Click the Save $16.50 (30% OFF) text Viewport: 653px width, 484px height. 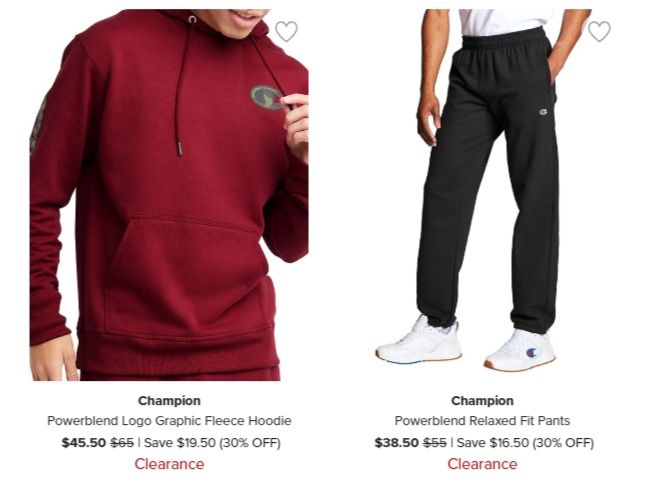[525, 442]
